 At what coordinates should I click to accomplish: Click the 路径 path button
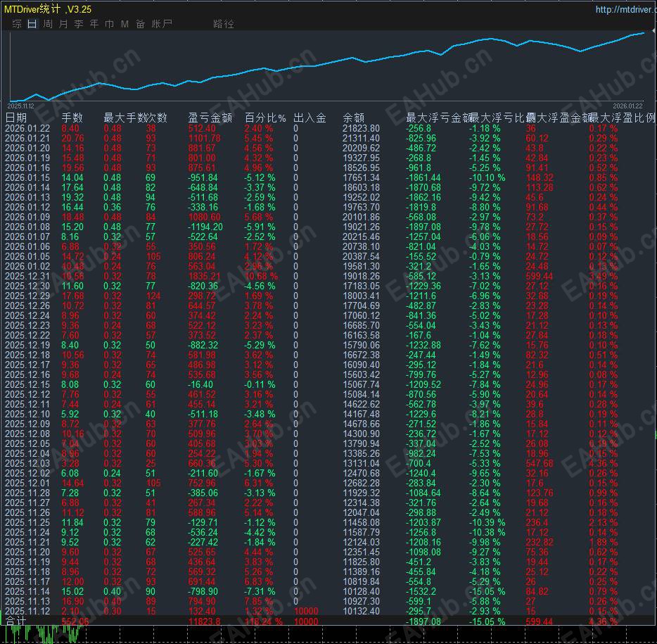(x=223, y=24)
